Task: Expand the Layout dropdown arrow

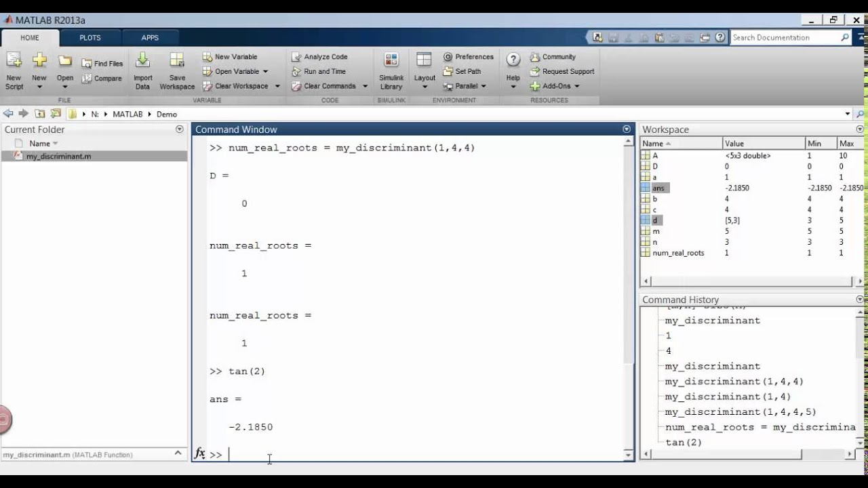Action: (x=425, y=87)
